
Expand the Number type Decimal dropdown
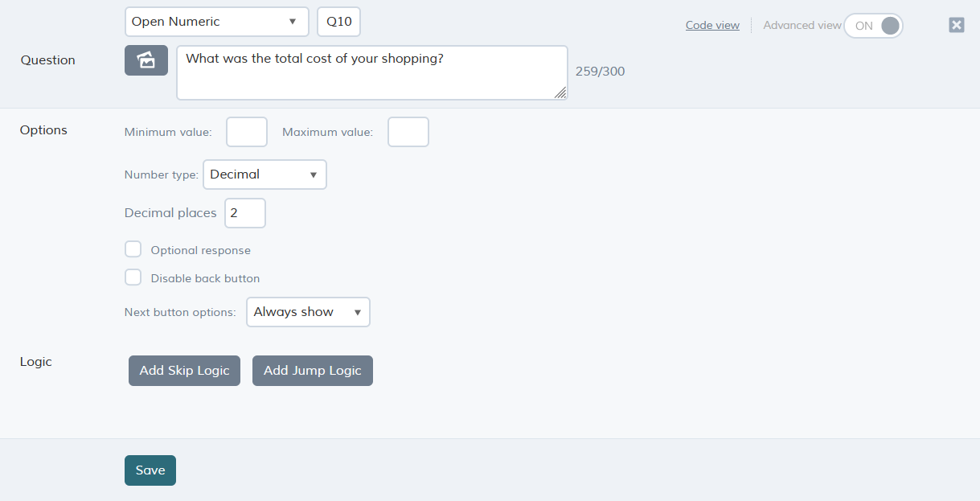(x=264, y=175)
